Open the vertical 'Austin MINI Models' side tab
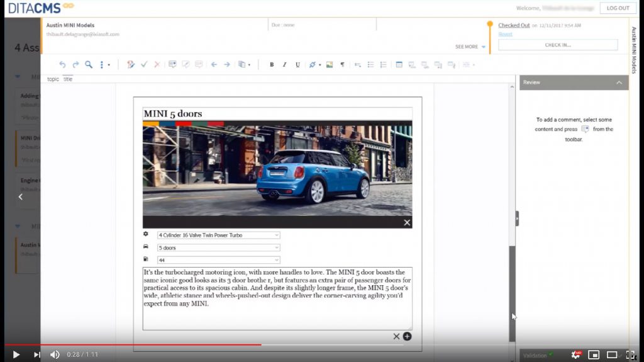644x362 pixels. click(x=634, y=50)
